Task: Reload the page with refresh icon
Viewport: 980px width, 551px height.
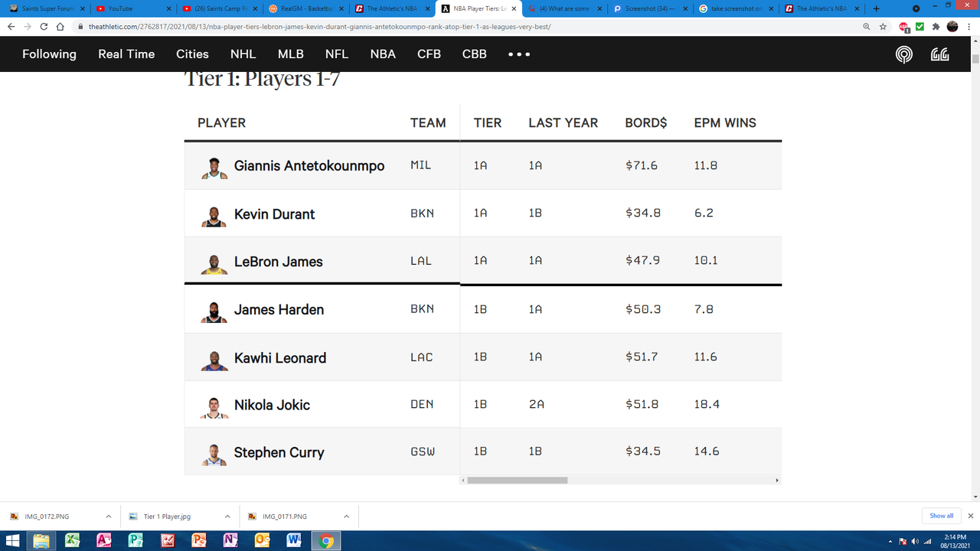Action: [x=44, y=26]
